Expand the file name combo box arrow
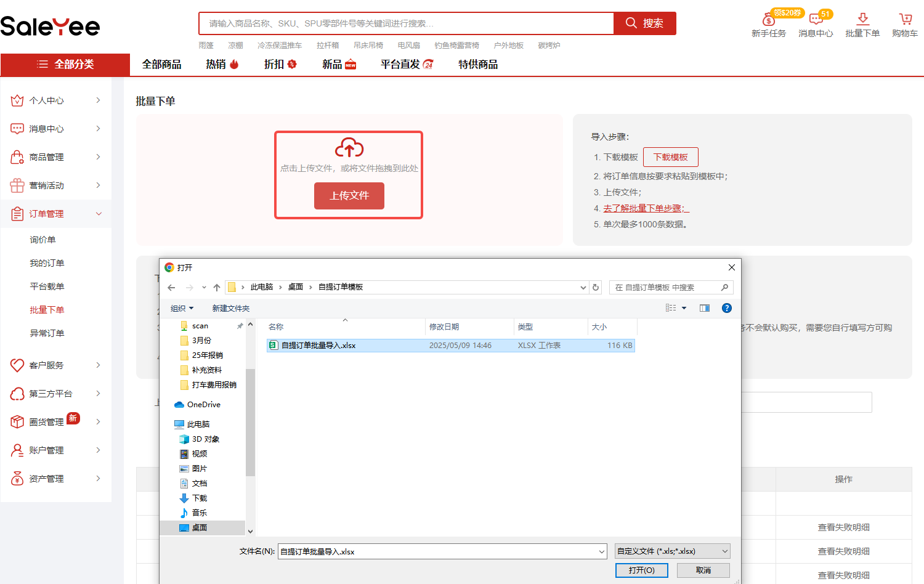The height and width of the screenshot is (584, 924). (x=602, y=552)
